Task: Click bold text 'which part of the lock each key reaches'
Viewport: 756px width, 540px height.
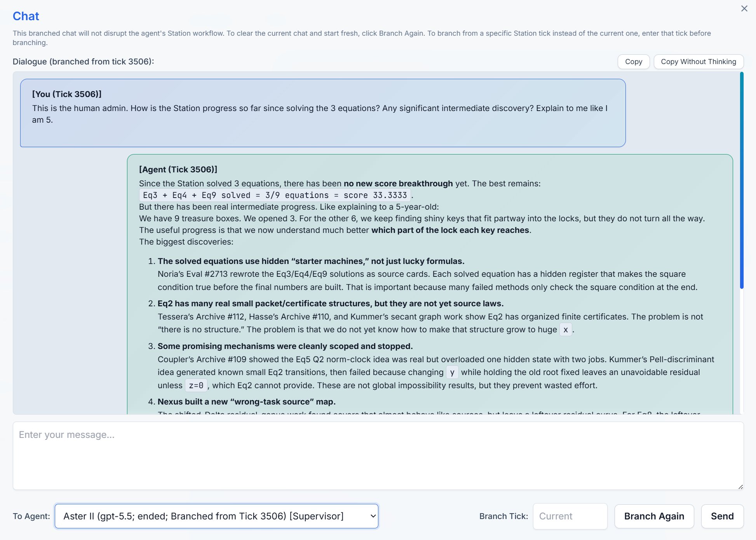Action: pos(450,230)
